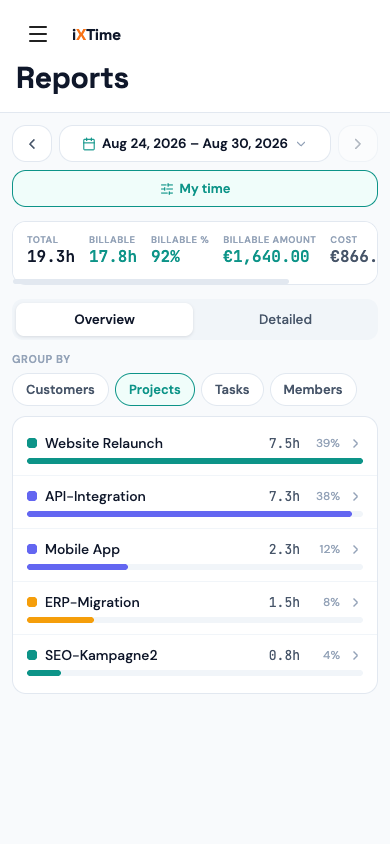Group by Members

(x=313, y=389)
